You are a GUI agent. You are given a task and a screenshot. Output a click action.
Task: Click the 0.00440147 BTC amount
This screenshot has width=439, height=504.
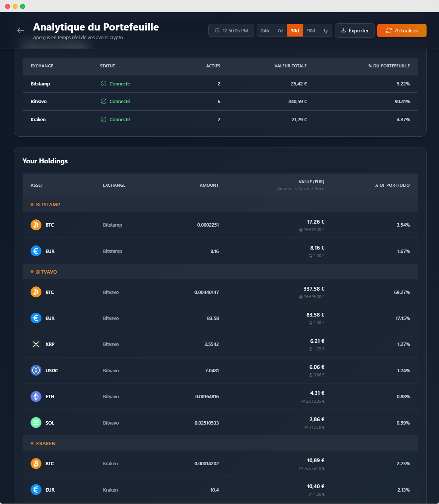(x=206, y=292)
